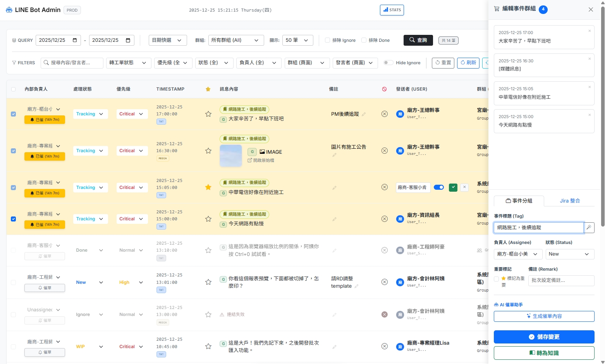Click the magic wand beside 事件標題 input
Image resolution: width=605 pixels, height=364 pixels.
coord(589,228)
